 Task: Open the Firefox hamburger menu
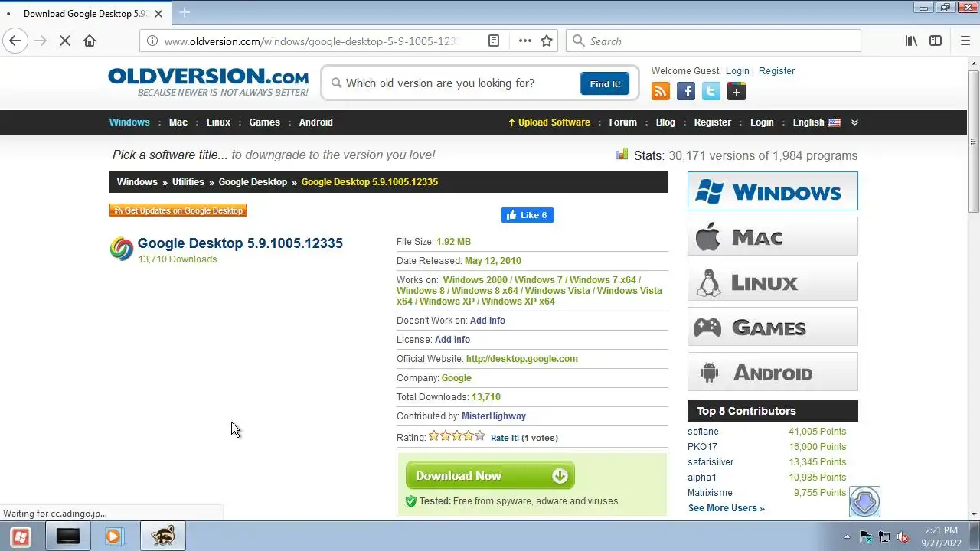click(965, 41)
